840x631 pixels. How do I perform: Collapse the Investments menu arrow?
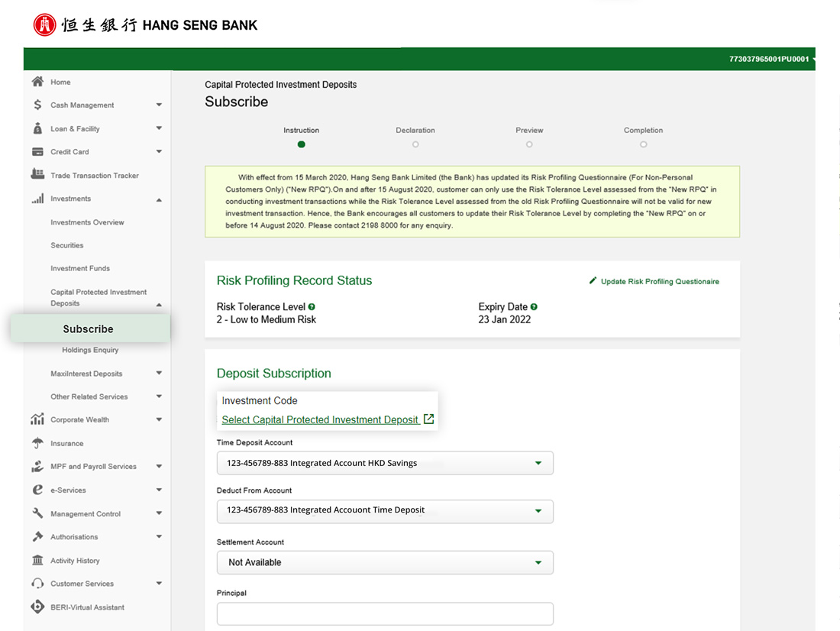pos(159,200)
